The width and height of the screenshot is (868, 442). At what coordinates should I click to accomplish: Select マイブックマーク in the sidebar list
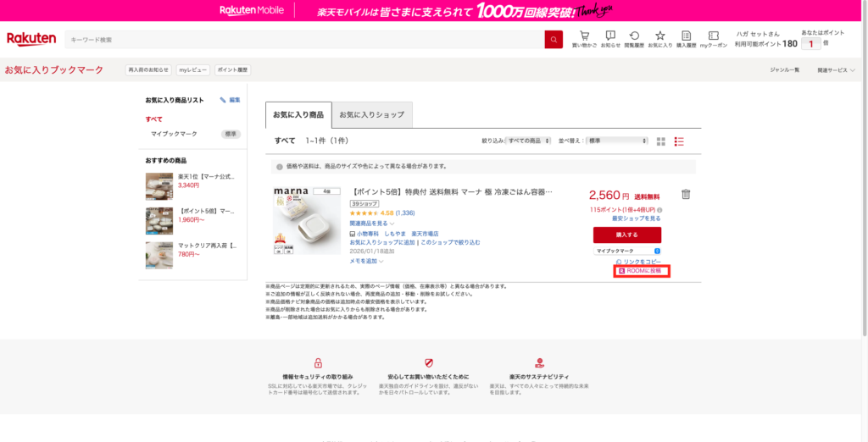pos(174,134)
